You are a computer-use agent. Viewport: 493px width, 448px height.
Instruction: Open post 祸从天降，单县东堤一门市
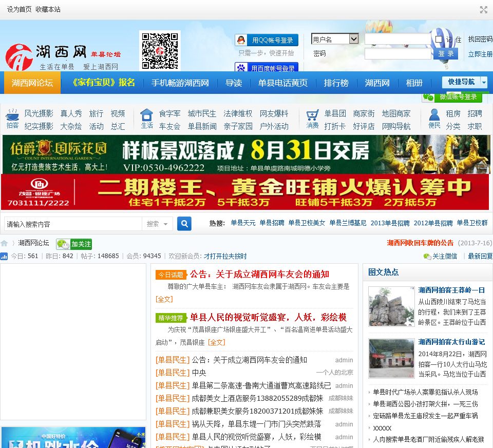[x=256, y=424]
